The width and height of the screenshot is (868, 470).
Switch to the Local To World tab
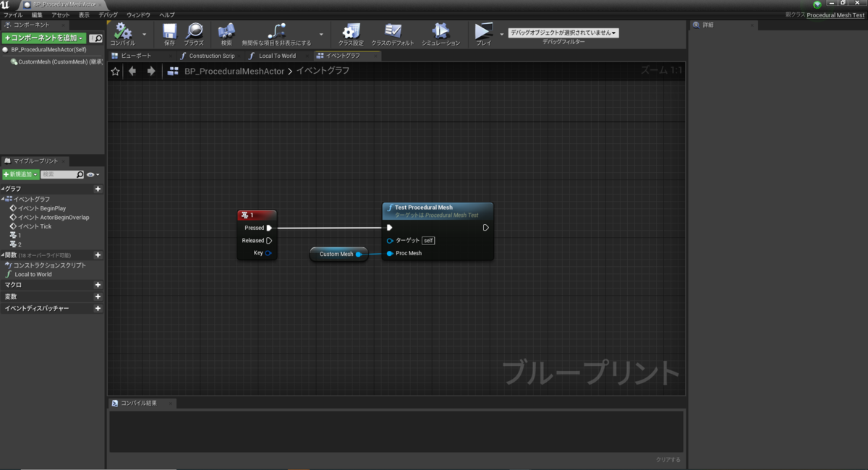(x=277, y=56)
